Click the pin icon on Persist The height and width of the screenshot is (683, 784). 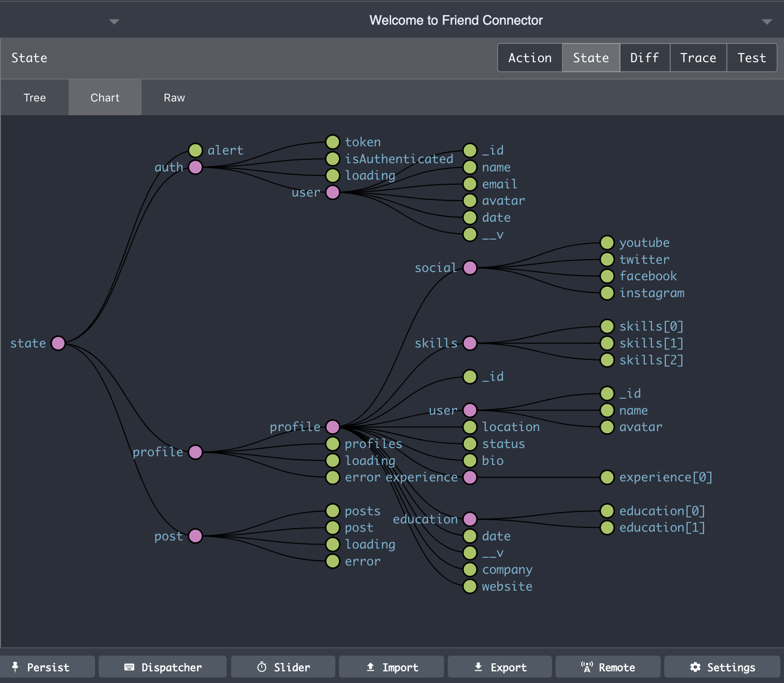[16, 667]
